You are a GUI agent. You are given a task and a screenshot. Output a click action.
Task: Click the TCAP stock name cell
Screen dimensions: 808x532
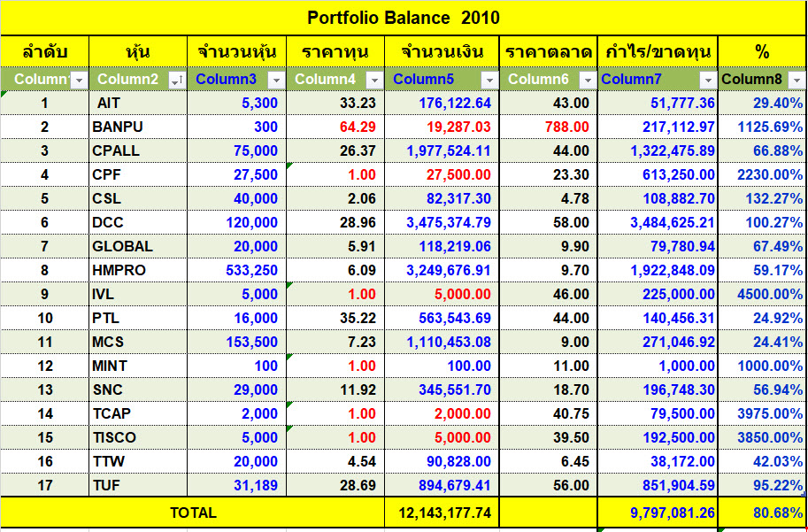click(138, 413)
